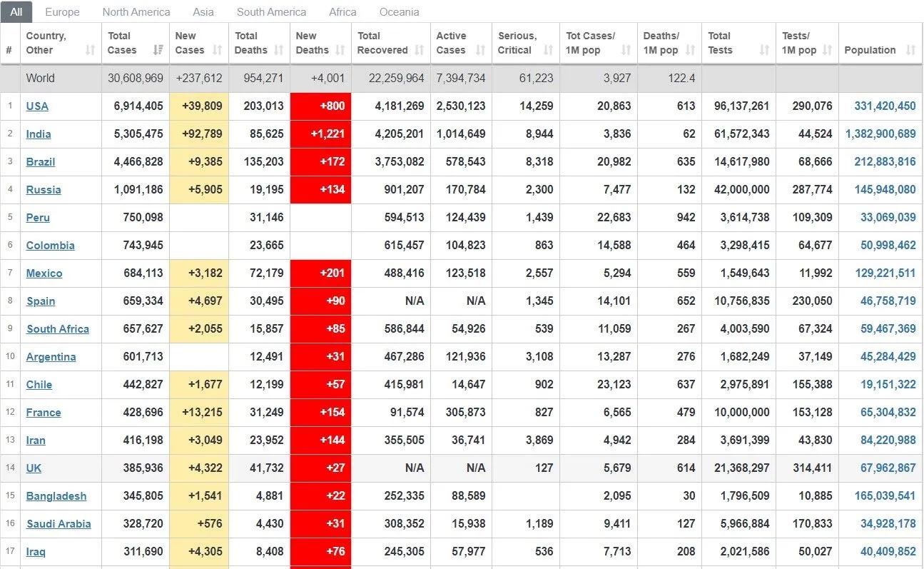Click Active Cases sort arrows
The image size is (924, 569).
(480, 50)
